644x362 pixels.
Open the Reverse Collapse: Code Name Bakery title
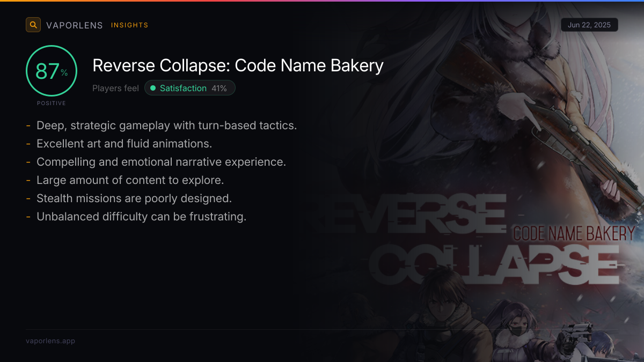[238, 65]
